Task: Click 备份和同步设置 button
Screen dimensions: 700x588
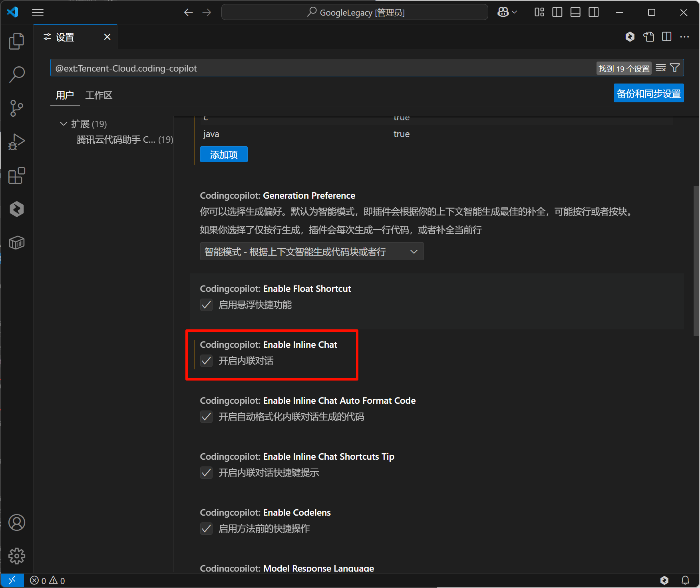Action: click(648, 93)
